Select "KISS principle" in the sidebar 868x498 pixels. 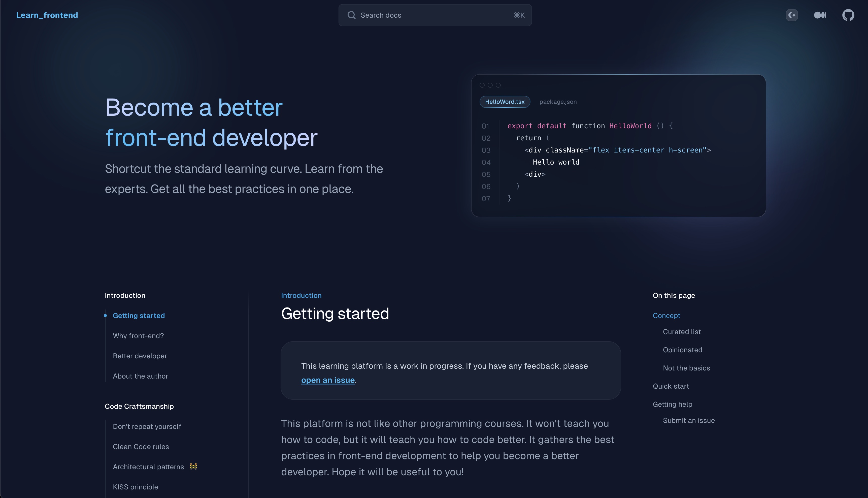(x=135, y=487)
